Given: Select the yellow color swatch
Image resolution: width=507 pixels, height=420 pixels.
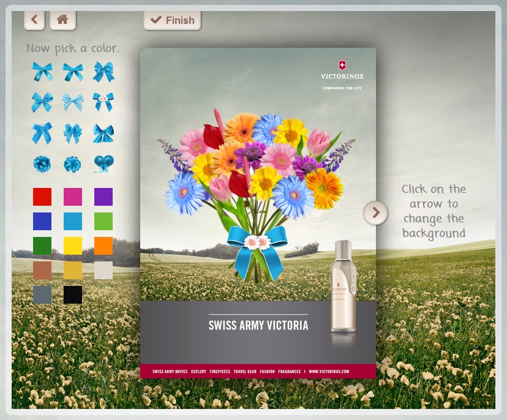Looking at the screenshot, I should tap(73, 246).
